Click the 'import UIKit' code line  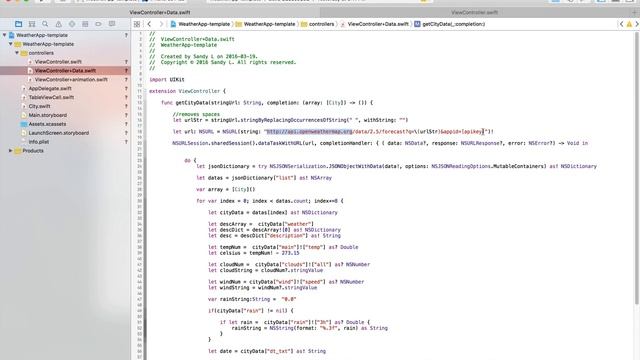[x=167, y=80]
